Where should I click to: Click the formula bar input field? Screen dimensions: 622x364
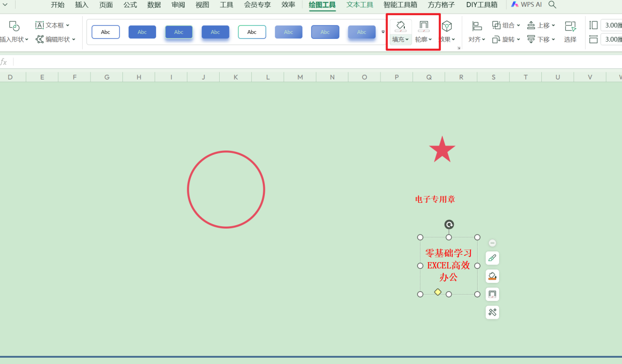point(318,62)
